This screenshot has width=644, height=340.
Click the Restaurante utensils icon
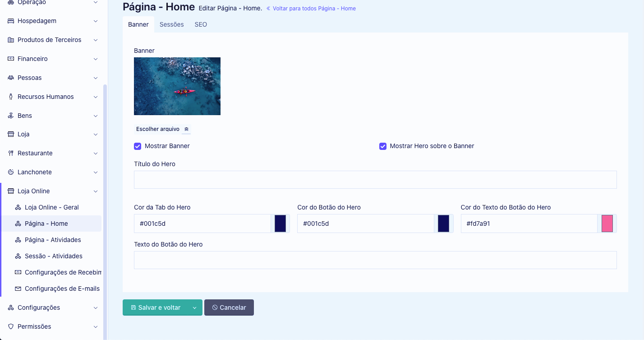(11, 153)
